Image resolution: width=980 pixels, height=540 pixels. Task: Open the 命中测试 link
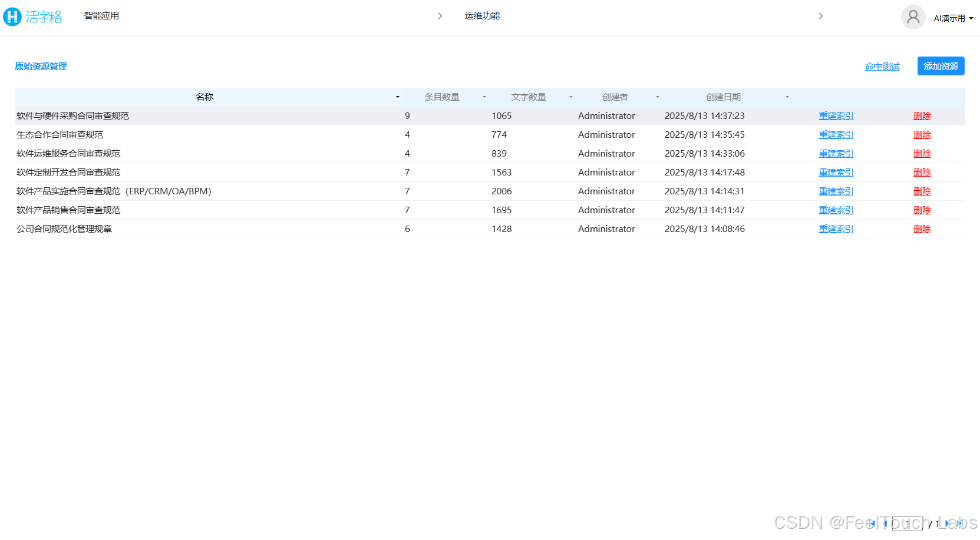point(882,67)
